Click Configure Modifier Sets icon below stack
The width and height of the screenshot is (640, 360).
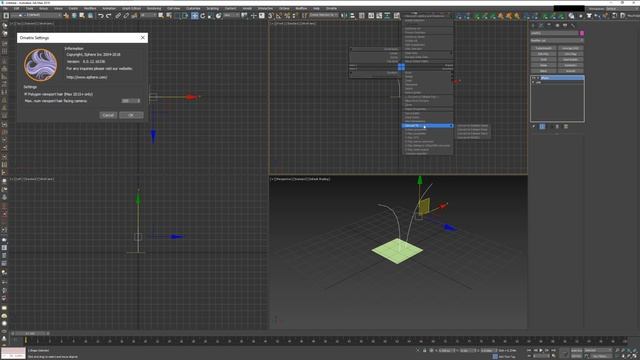[565, 127]
